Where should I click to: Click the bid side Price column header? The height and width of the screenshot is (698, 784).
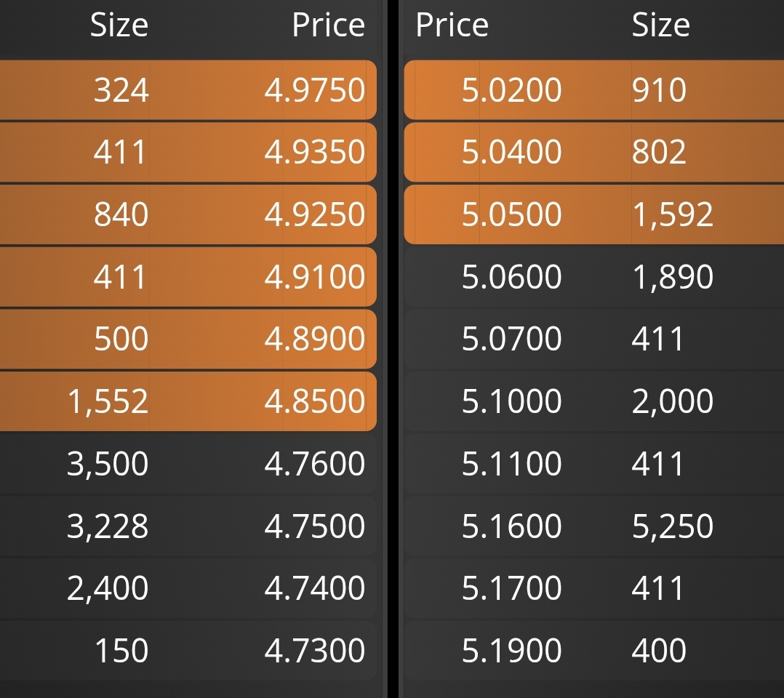pyautogui.click(x=329, y=25)
